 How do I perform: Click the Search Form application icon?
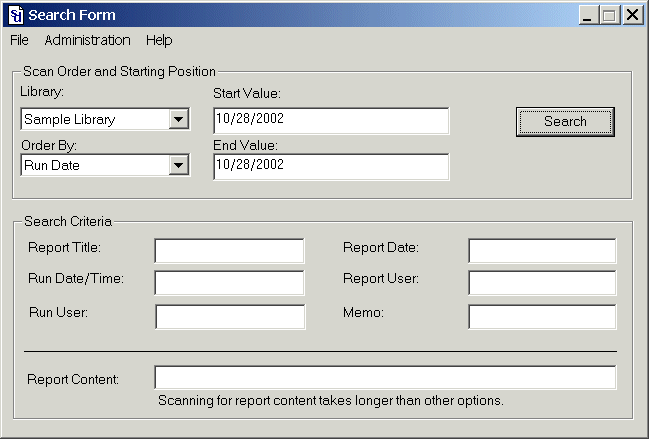(15, 15)
